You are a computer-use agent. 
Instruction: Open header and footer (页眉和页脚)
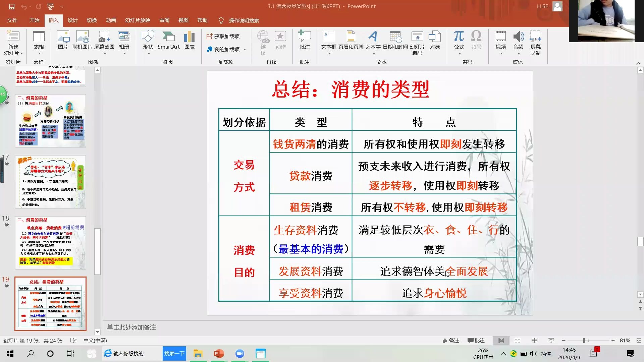[351, 40]
